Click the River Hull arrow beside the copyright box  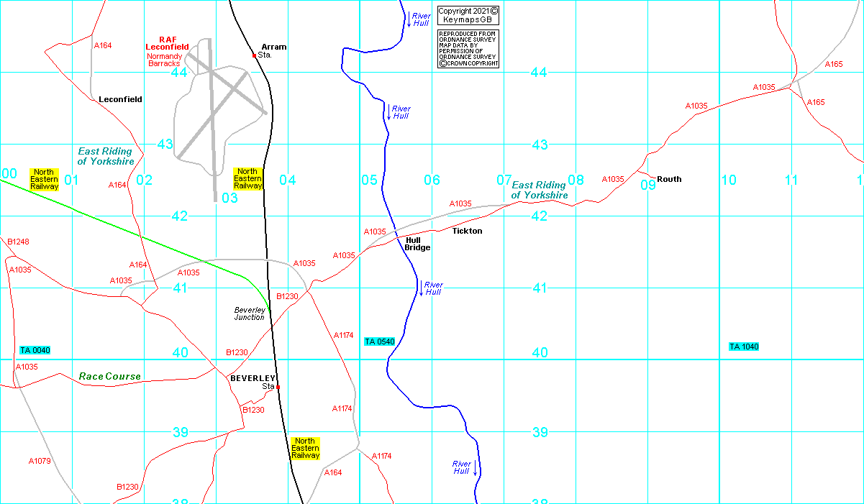pos(408,19)
